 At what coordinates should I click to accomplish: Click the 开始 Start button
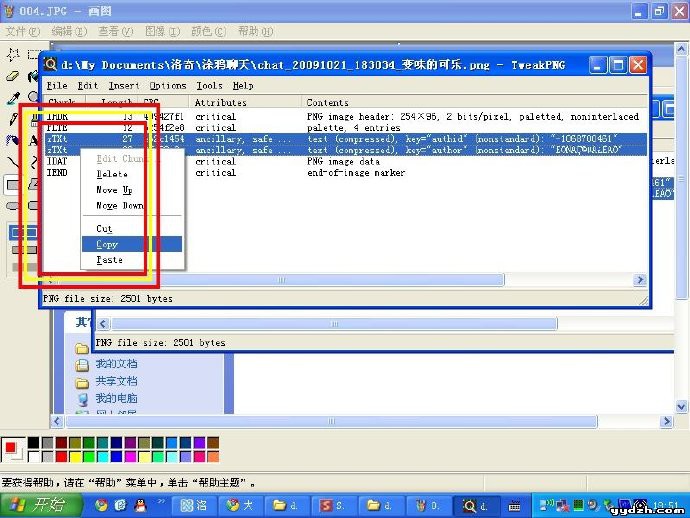tap(38, 505)
